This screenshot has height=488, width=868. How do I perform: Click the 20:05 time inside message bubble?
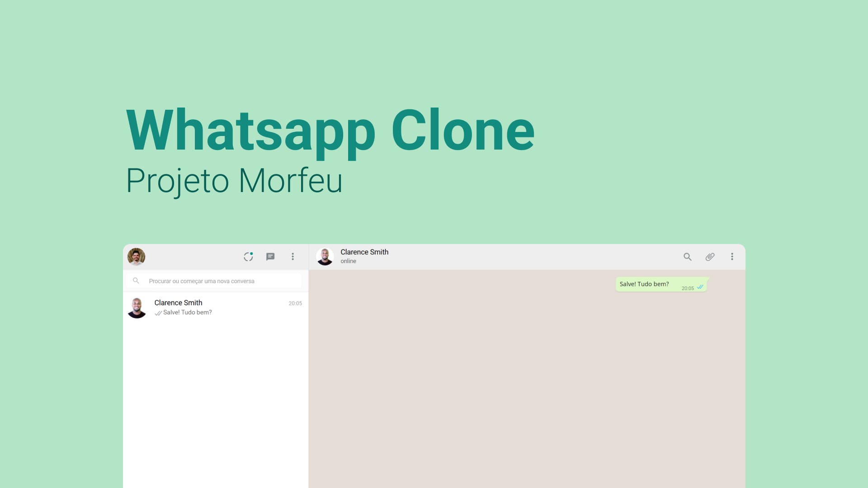point(688,288)
